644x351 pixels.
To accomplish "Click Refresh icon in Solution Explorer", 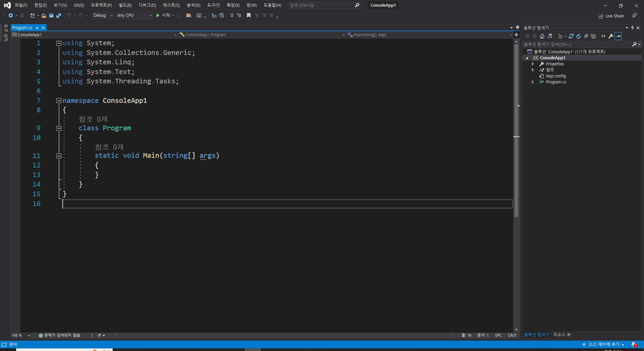I will (579, 36).
